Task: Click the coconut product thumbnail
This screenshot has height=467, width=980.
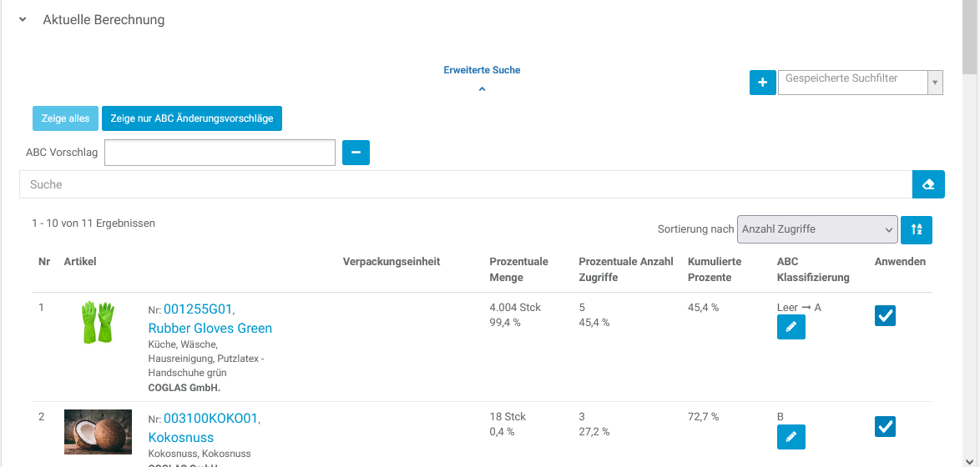Action: 98,431
